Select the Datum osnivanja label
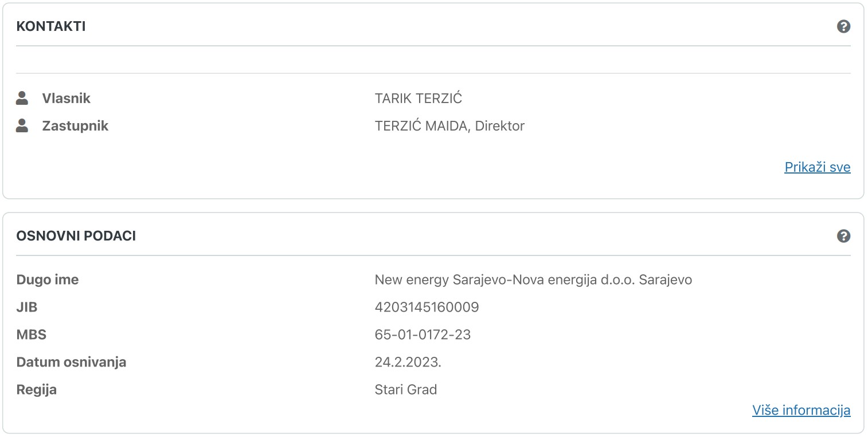The width and height of the screenshot is (868, 437). pyautogui.click(x=72, y=363)
